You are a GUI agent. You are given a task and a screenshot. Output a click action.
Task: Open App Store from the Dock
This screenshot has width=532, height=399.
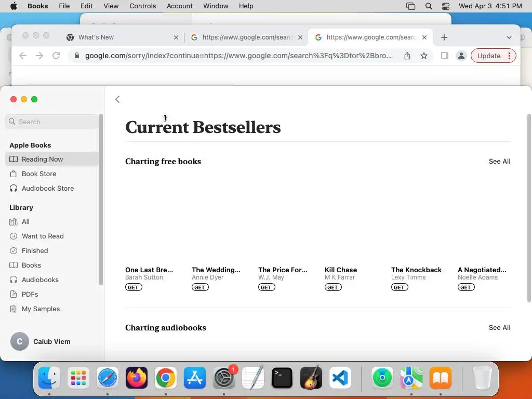(195, 378)
